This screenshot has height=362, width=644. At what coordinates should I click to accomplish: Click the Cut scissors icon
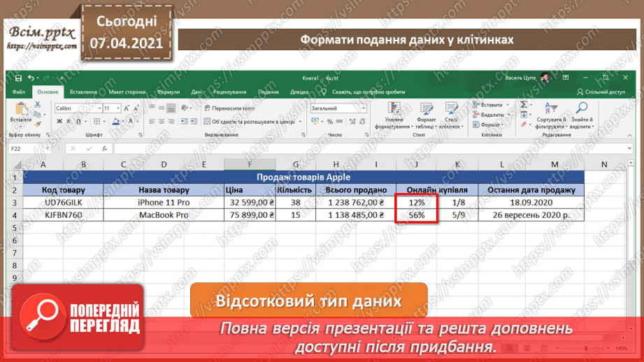pos(37,105)
